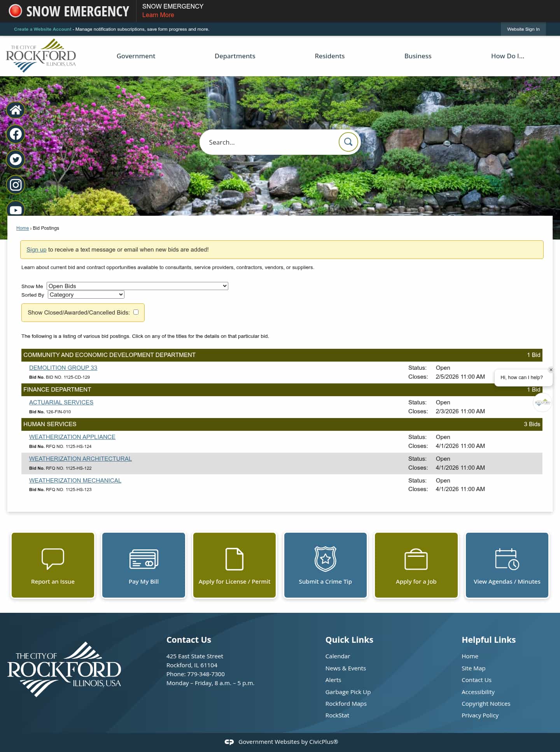Click the View Agendas / Minutes calendar tile
Viewport: 560px width, 752px height.
[507, 565]
